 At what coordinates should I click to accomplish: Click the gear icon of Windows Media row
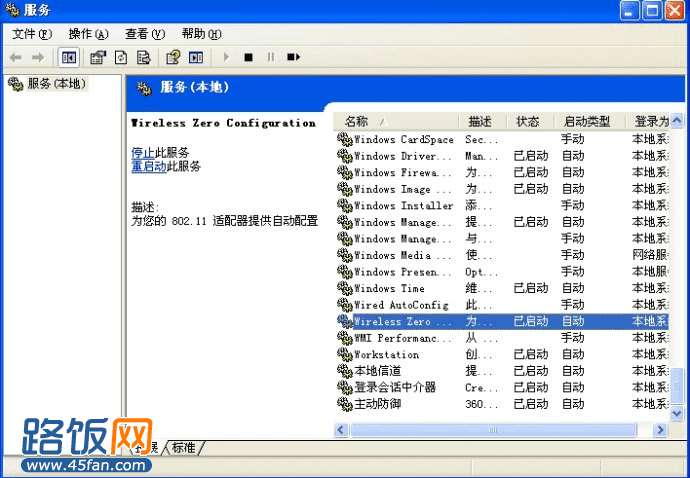(345, 255)
